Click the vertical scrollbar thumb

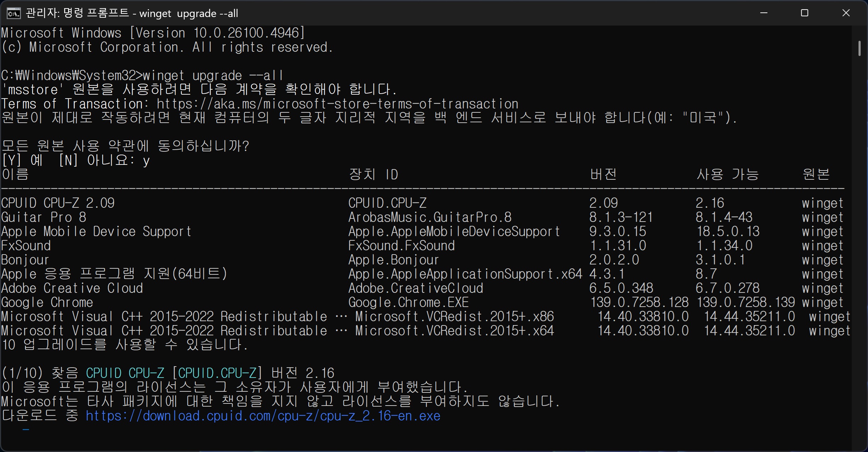click(859, 48)
